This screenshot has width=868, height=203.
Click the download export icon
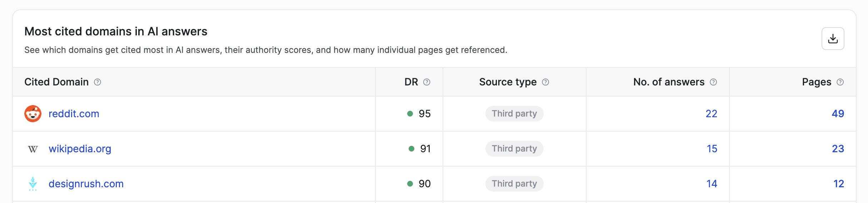coord(833,39)
